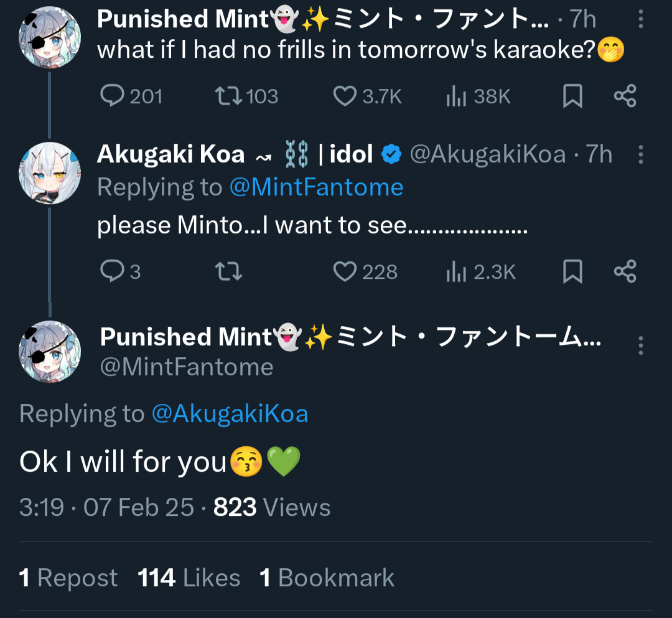This screenshot has width=672, height=618.
Task: Bookmark the karaoke frills tweet
Action: [572, 96]
